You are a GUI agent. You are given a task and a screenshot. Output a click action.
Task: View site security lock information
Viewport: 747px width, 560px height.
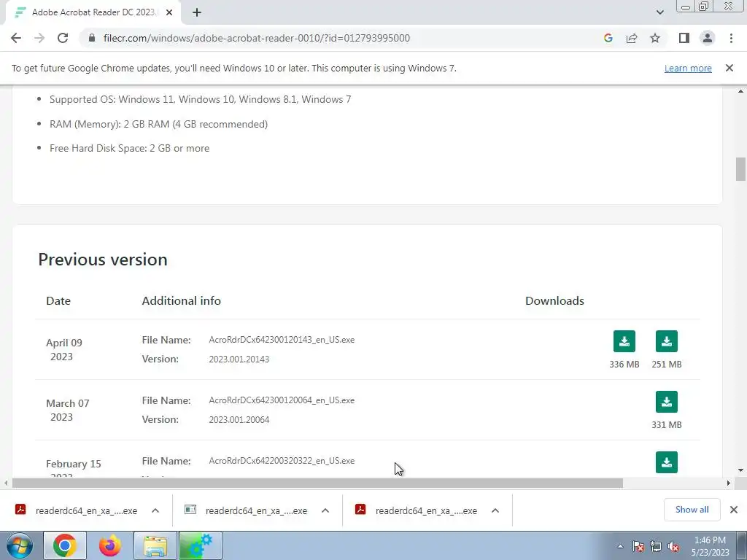click(92, 38)
